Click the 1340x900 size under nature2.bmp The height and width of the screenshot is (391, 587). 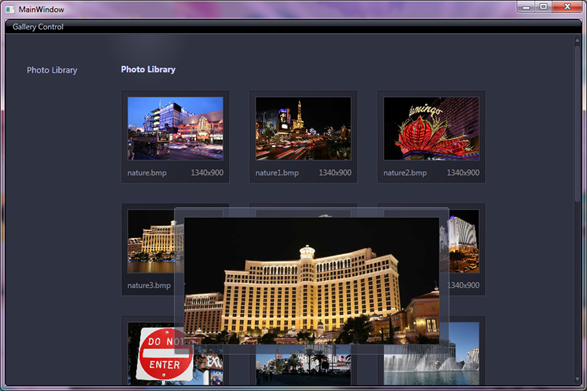tap(463, 173)
